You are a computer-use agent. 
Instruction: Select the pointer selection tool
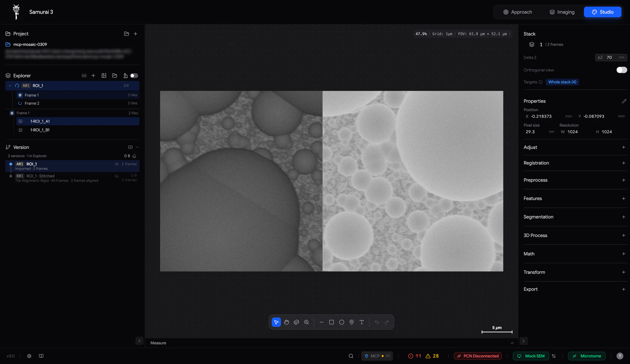click(276, 322)
